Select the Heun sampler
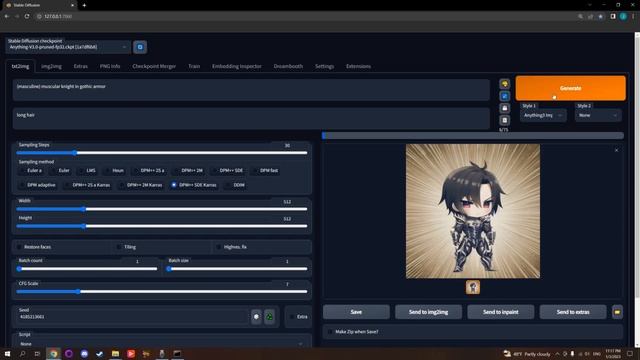 point(114,171)
